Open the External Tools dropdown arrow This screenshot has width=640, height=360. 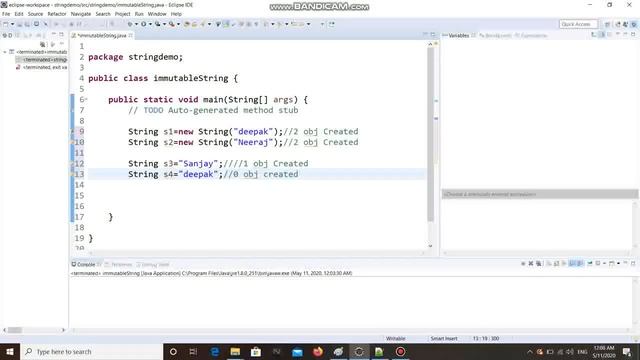pyautogui.click(x=178, y=24)
